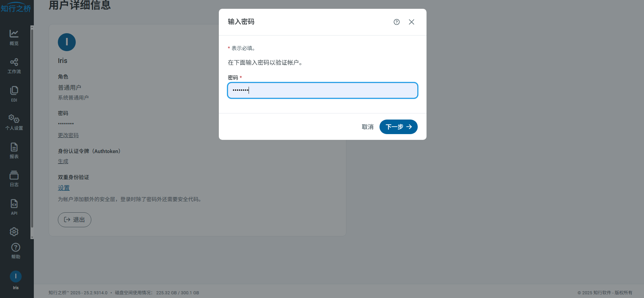
Task: Close the 输入密码 dialog
Action: (x=411, y=22)
